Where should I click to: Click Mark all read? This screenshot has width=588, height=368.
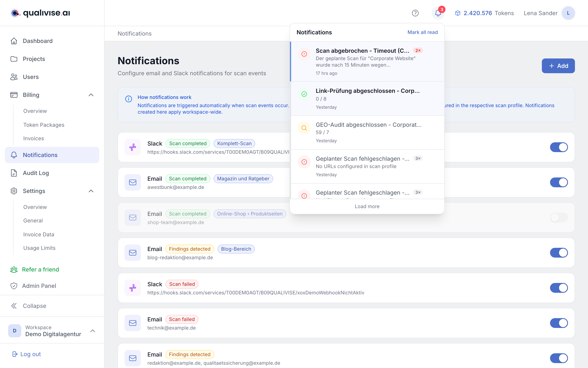pyautogui.click(x=423, y=32)
